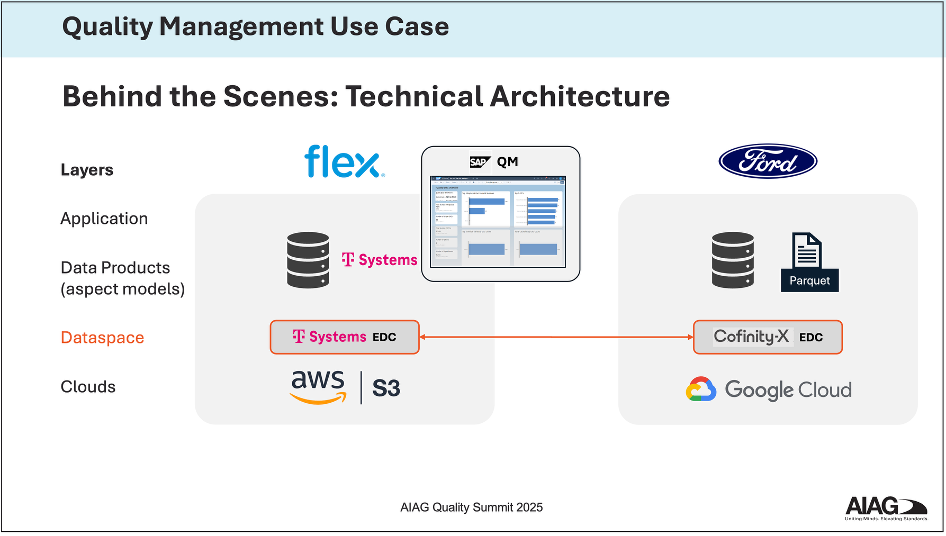946x536 pixels.
Task: Click the SAP QM header logo
Action: (x=494, y=161)
